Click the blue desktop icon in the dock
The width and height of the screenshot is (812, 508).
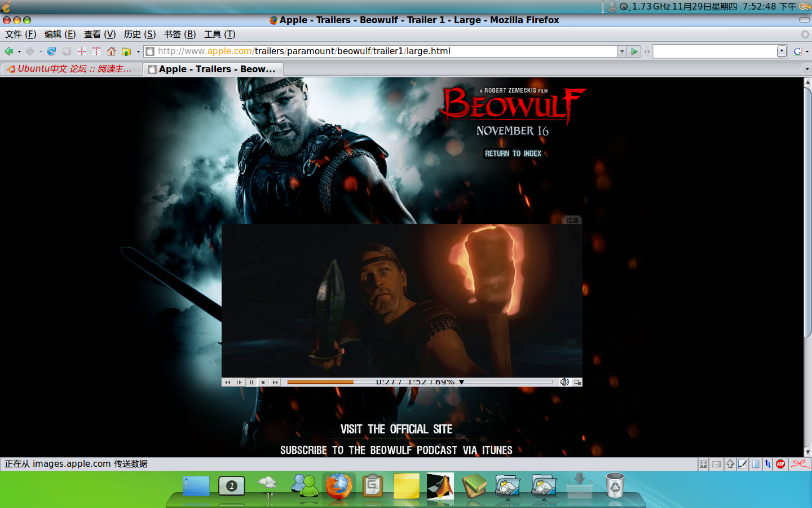click(196, 486)
